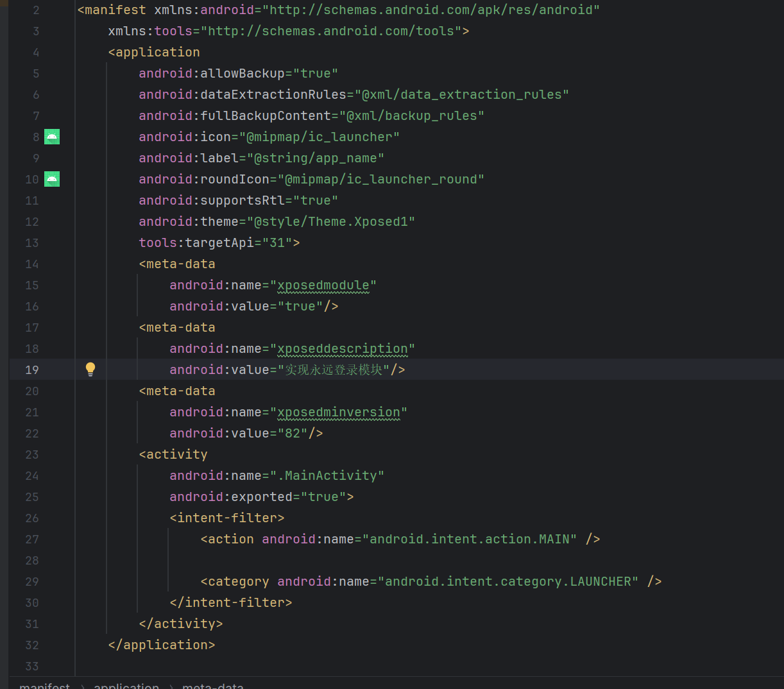Click the "android.intent.action.MAIN" value
This screenshot has height=689, width=784.
coord(470,540)
